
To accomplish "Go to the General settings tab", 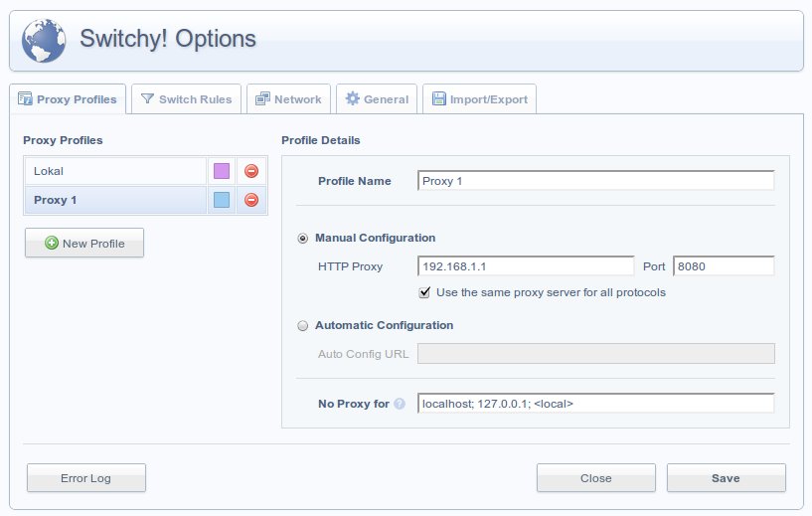I will click(x=377, y=99).
